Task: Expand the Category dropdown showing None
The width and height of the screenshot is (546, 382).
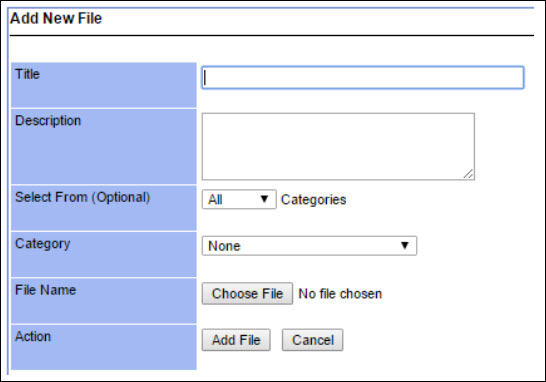Action: point(309,246)
